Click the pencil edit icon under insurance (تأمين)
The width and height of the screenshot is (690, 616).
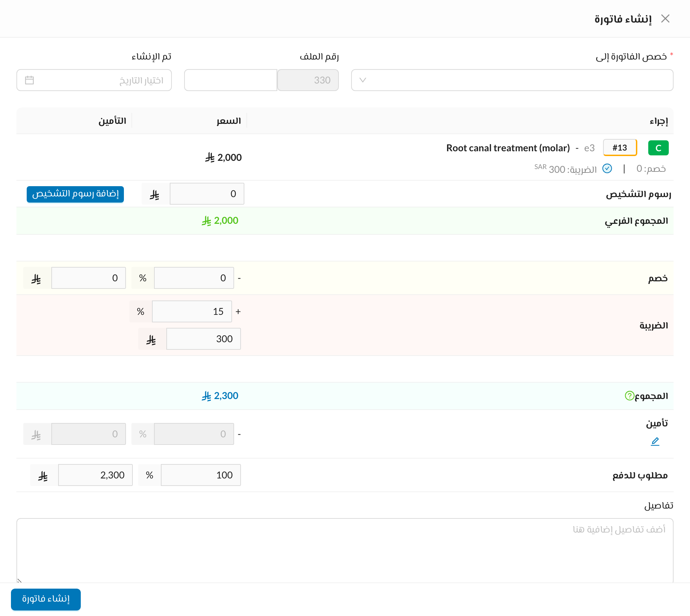pyautogui.click(x=655, y=441)
